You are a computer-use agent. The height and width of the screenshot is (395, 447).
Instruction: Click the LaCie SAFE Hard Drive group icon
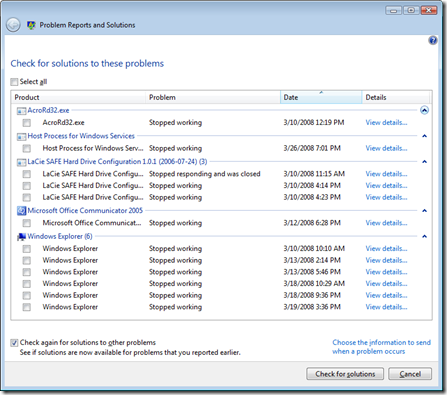coord(21,162)
